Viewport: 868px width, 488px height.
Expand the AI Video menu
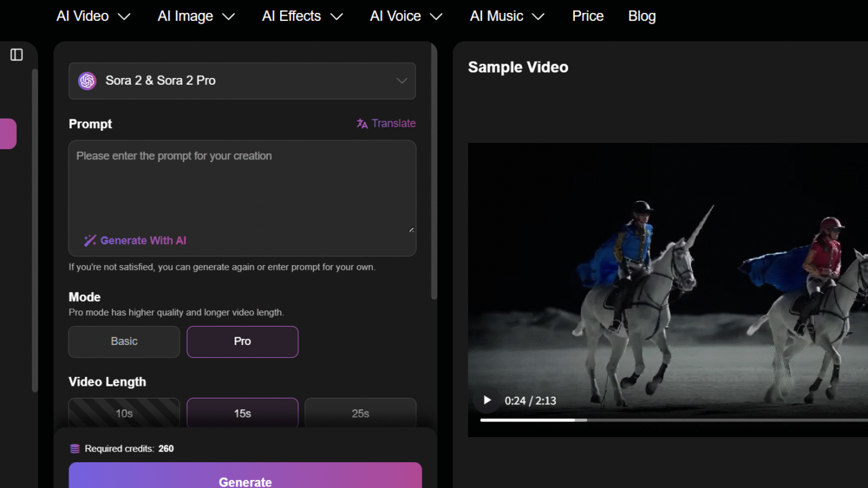pos(93,16)
